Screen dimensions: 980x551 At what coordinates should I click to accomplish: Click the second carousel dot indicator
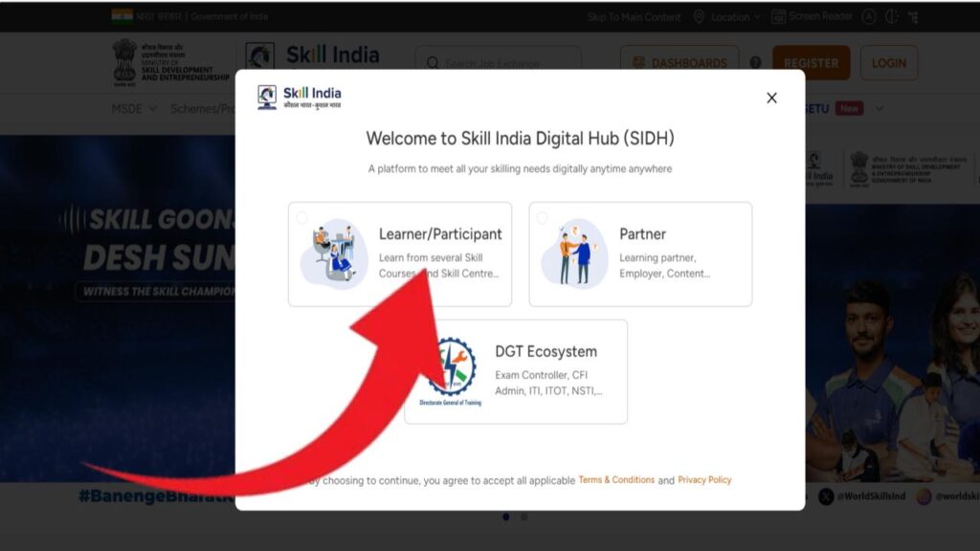(x=523, y=518)
